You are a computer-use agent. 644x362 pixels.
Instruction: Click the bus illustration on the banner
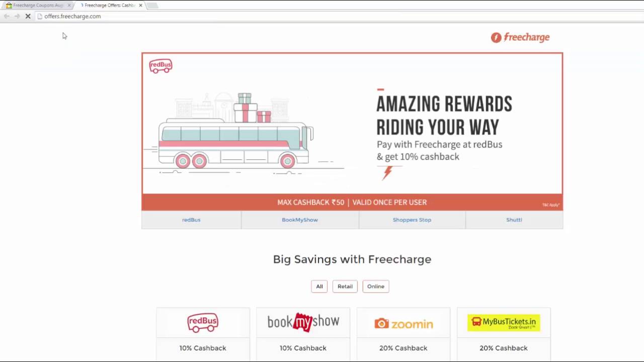click(235, 133)
